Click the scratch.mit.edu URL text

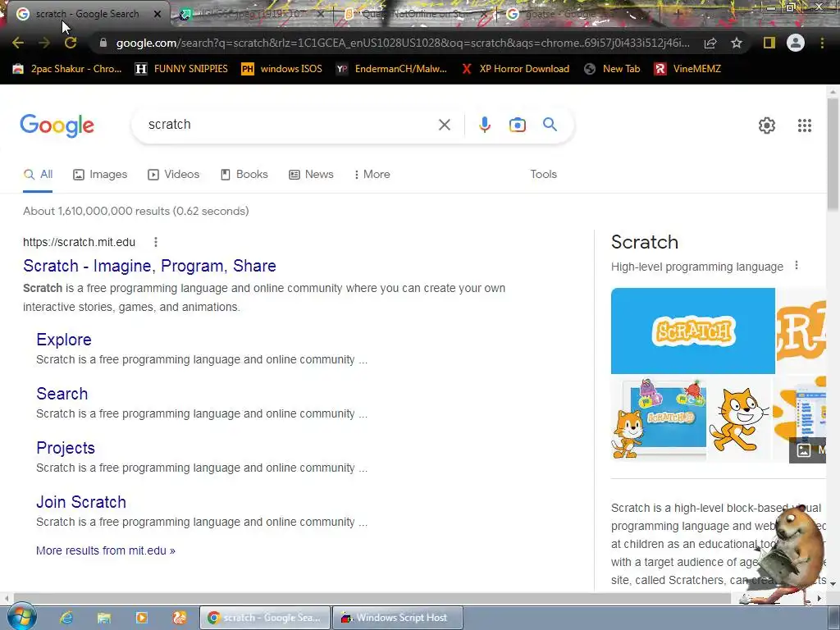tap(80, 242)
